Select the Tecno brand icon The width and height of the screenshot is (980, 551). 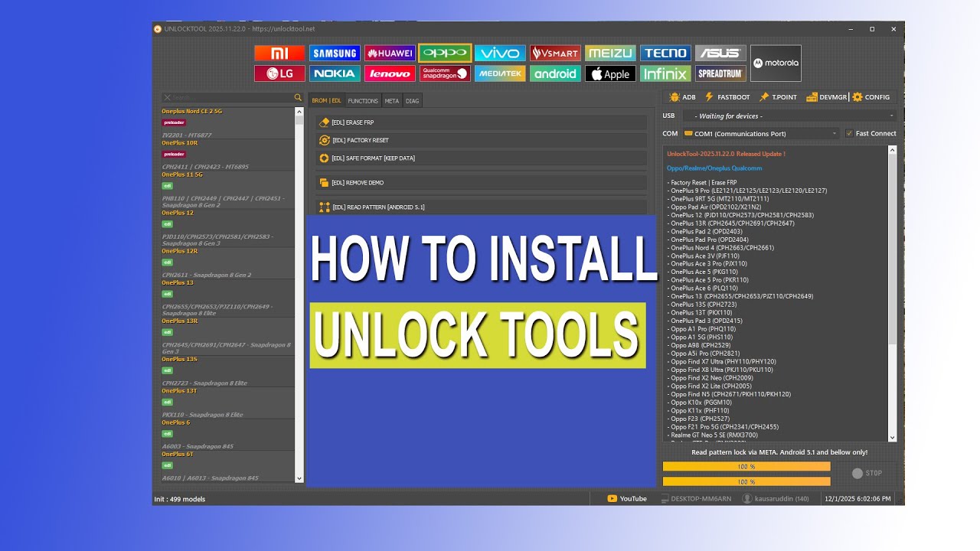point(665,53)
